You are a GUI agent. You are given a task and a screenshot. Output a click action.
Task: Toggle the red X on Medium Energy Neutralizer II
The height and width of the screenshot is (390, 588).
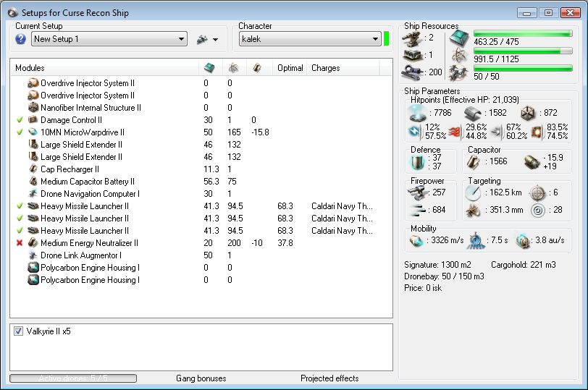(19, 243)
